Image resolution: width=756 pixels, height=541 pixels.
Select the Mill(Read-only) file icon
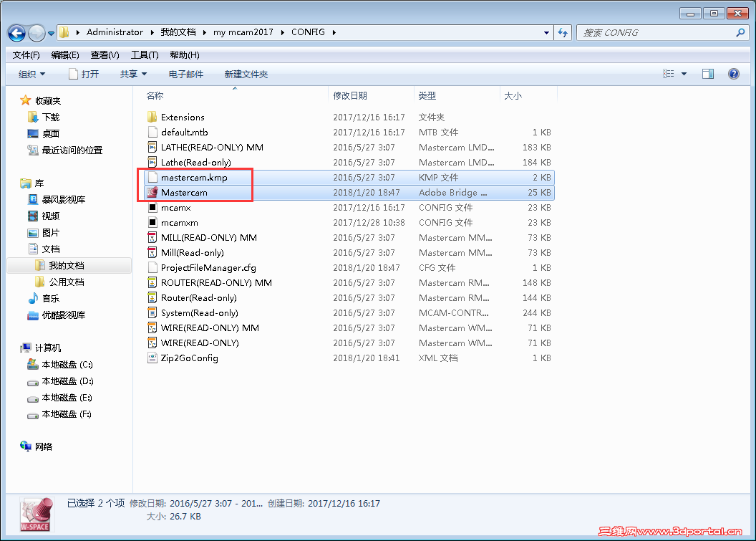click(152, 252)
